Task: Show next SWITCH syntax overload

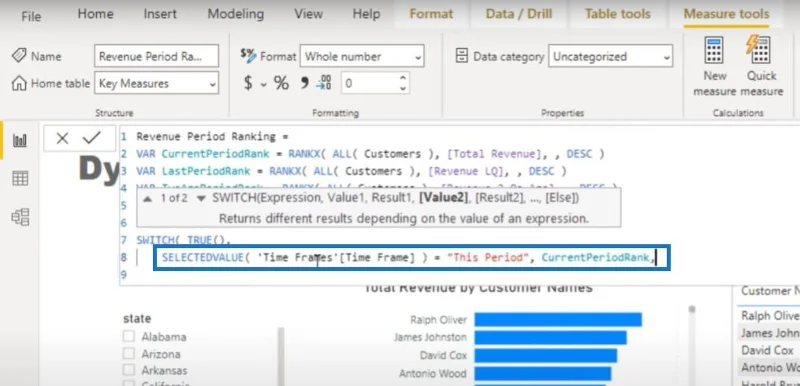Action: pyautogui.click(x=201, y=198)
